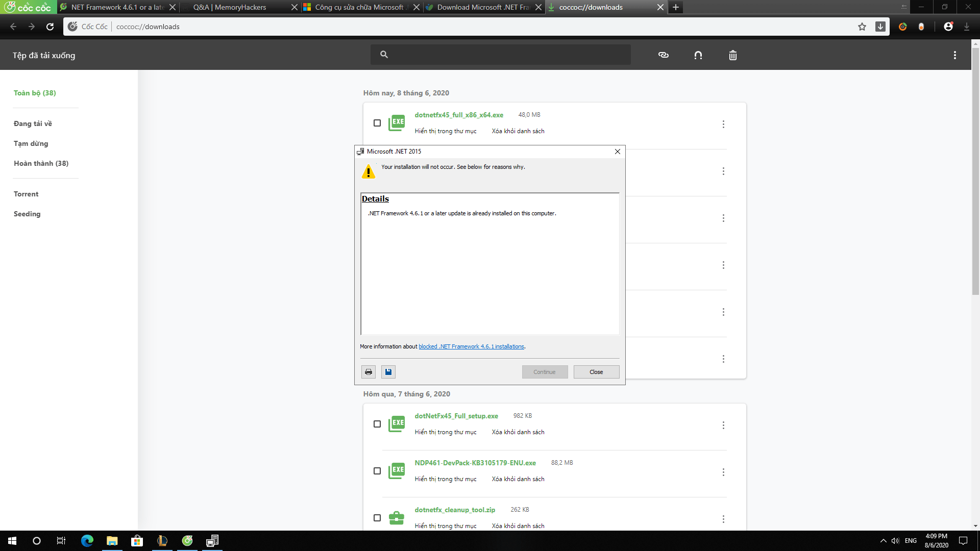This screenshot has height=551, width=980.
Task: Click Xóa khỏi danh sách for NDP461-DevPack-KB3105179-ENU.exe
Action: (x=518, y=479)
